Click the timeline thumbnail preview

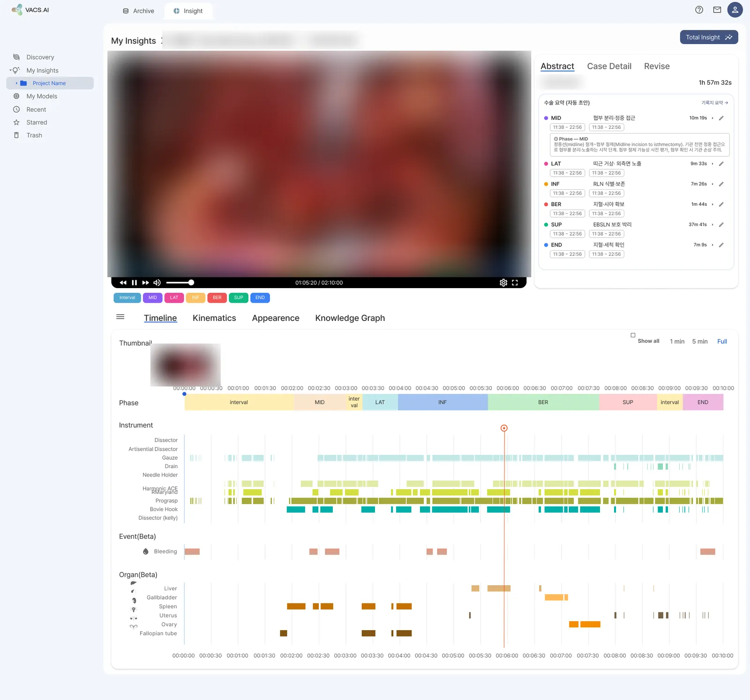pyautogui.click(x=186, y=365)
